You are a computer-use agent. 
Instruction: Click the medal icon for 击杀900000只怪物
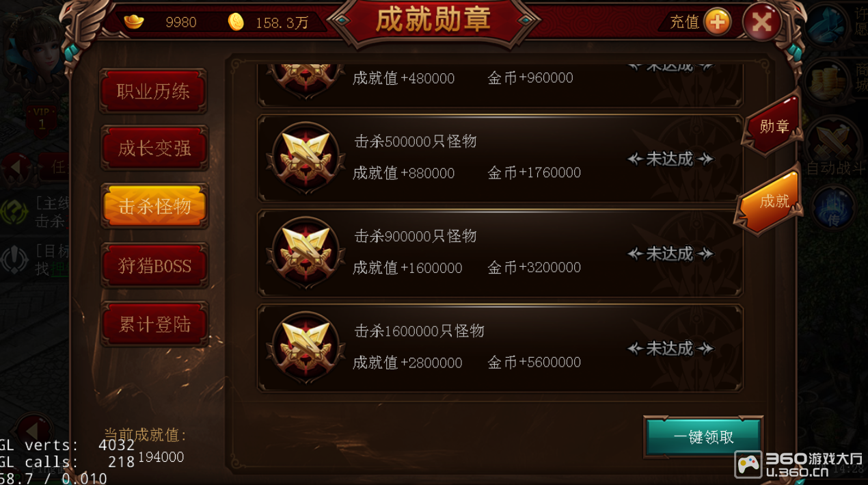click(x=306, y=253)
